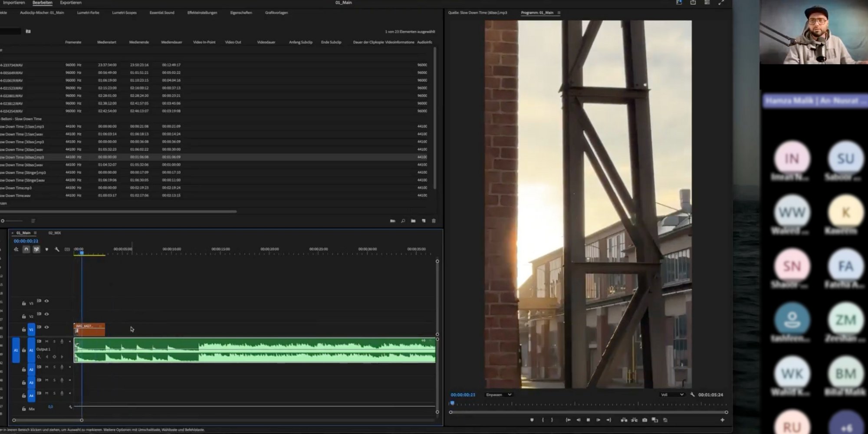Click the Mark In bracket icon
The width and height of the screenshot is (868, 434).
pyautogui.click(x=542, y=420)
